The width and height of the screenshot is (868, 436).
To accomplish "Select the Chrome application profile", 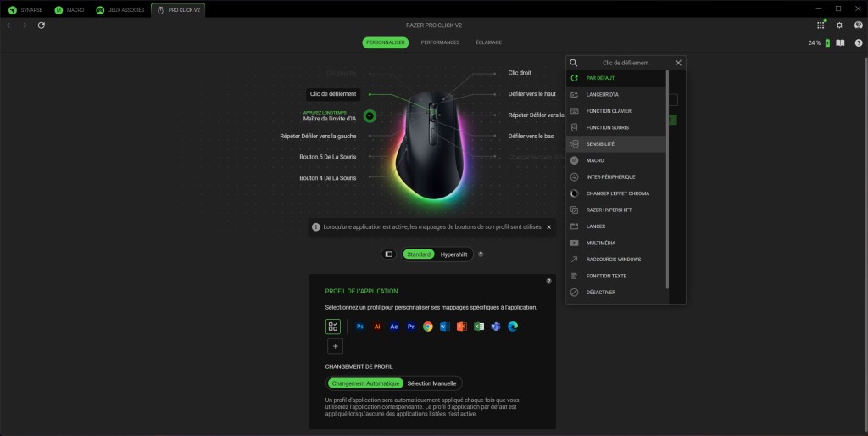I will (428, 327).
